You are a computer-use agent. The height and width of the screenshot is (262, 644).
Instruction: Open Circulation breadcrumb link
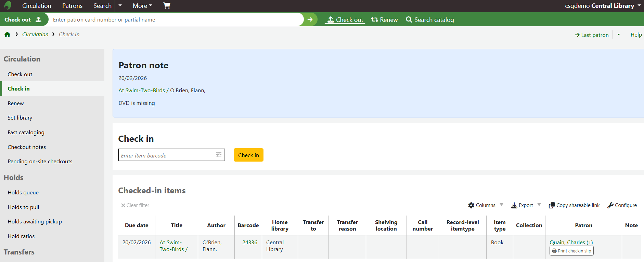(x=35, y=34)
